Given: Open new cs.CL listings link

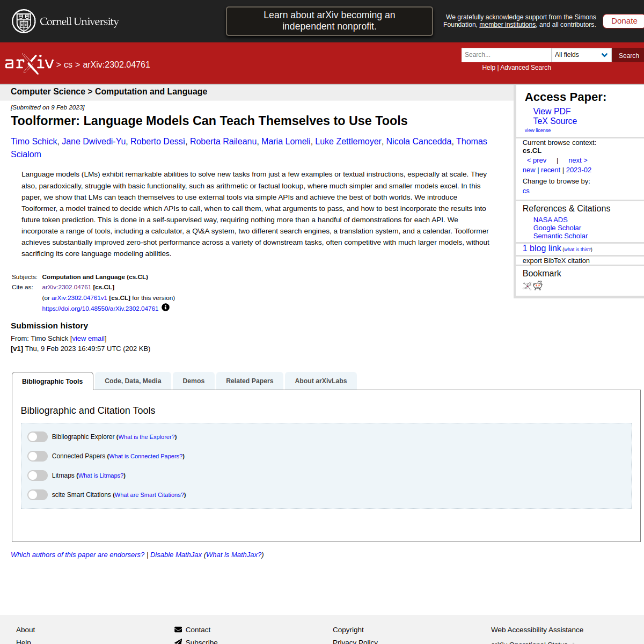Looking at the screenshot, I should [x=529, y=170].
